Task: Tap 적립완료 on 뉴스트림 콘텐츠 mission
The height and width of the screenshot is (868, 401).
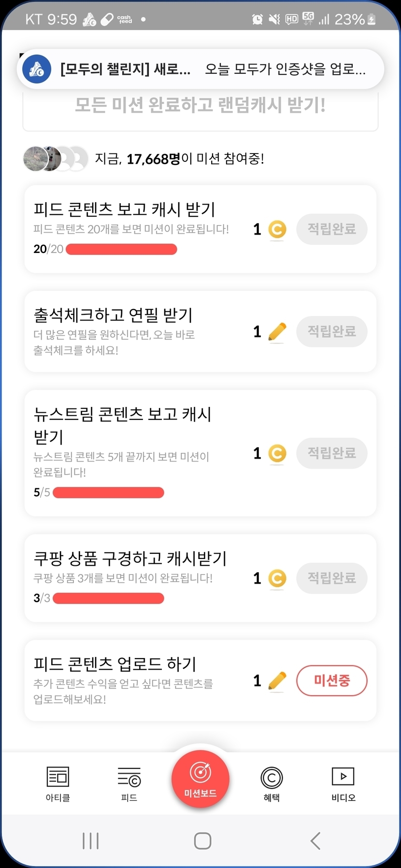Action: point(331,453)
